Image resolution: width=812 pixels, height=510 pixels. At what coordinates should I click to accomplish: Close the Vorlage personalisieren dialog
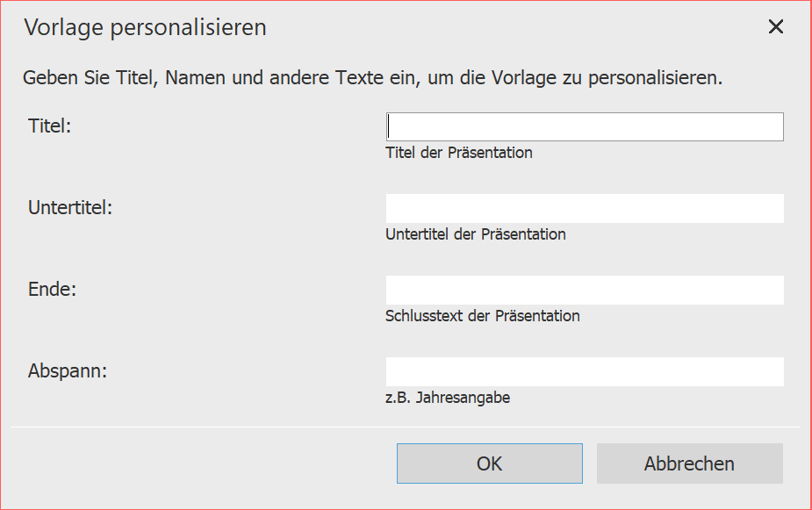point(775,26)
